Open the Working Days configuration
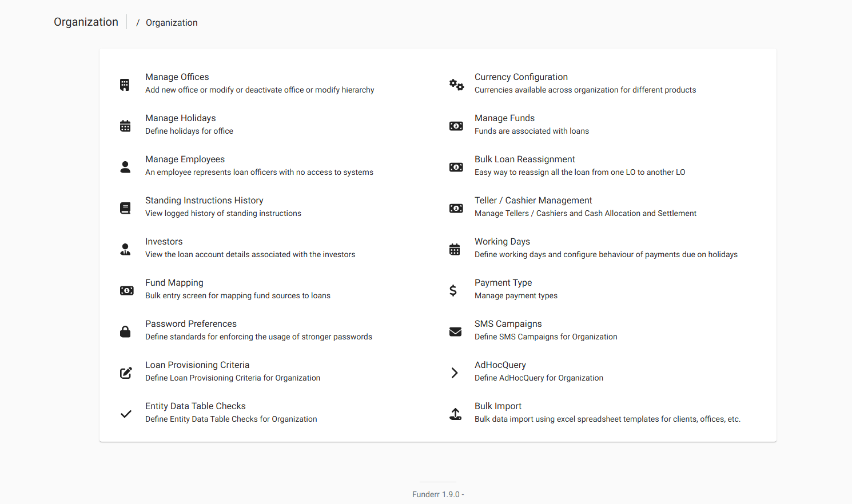This screenshot has width=852, height=504. tap(502, 241)
